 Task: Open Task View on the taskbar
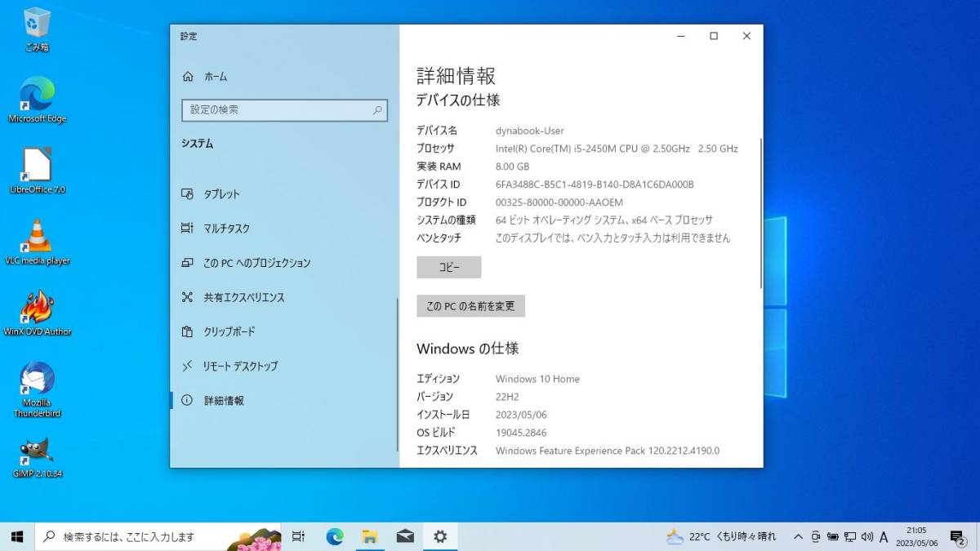(298, 536)
